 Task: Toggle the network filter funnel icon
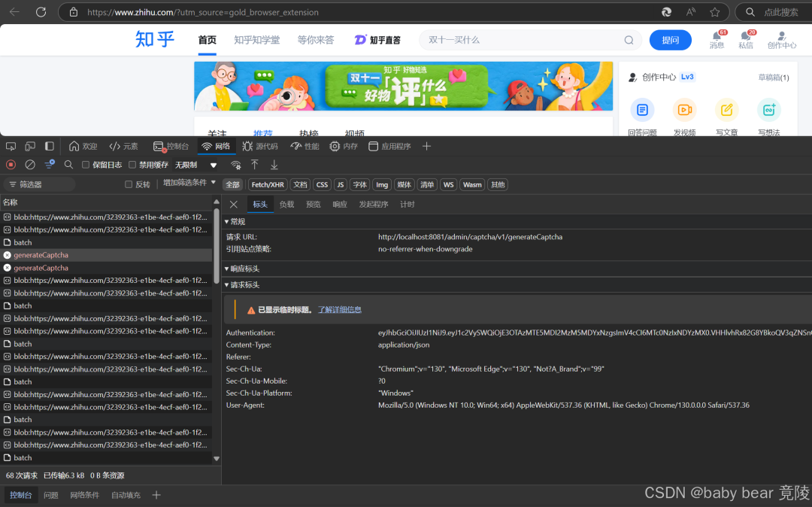click(49, 165)
